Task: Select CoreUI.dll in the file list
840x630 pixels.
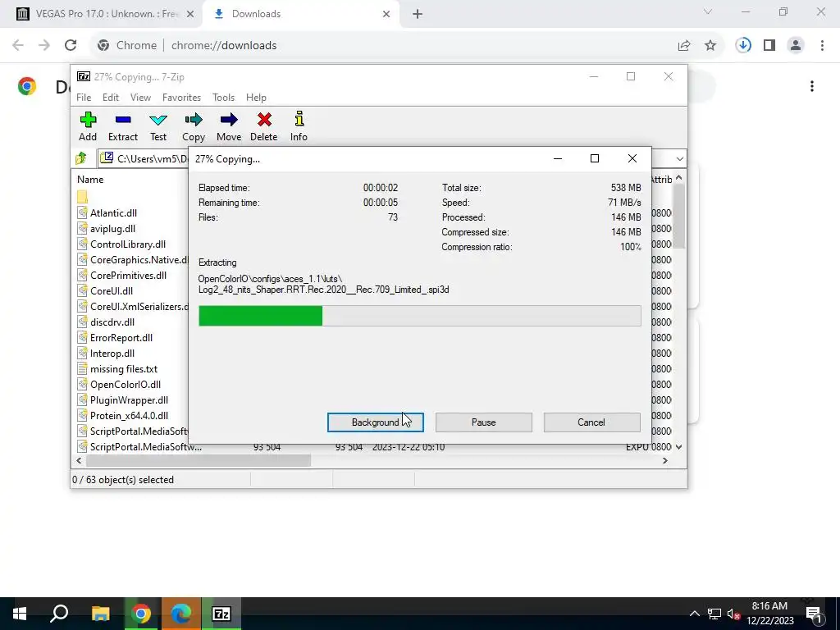Action: [112, 291]
